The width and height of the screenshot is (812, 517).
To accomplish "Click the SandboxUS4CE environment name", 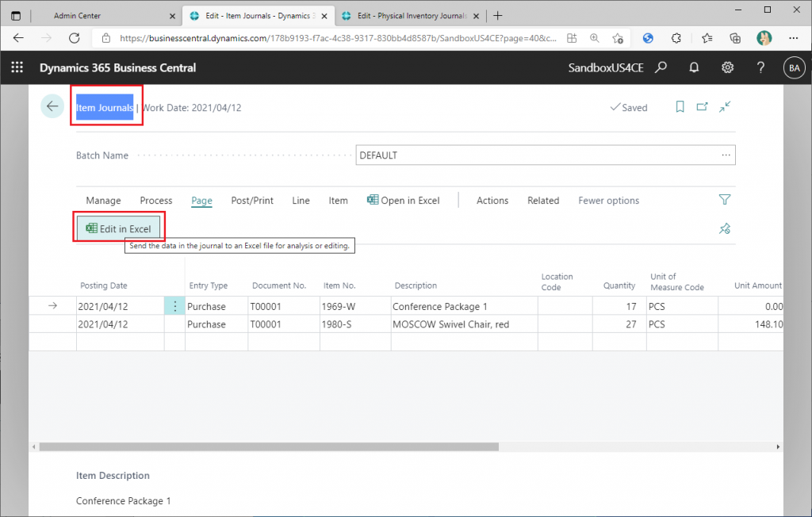I will pos(605,68).
